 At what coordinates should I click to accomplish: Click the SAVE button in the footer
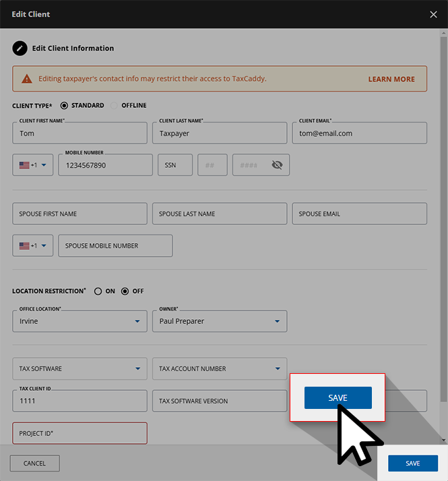[413, 463]
